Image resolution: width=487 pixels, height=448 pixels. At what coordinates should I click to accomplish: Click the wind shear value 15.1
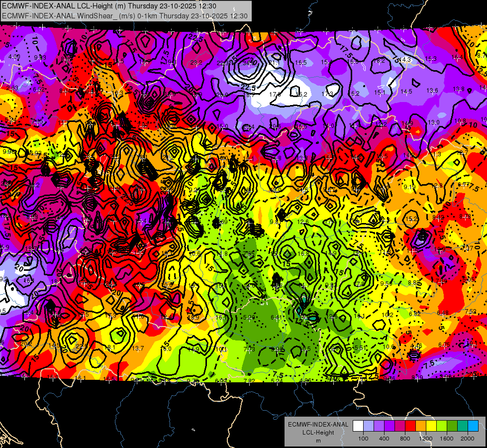(x=380, y=92)
